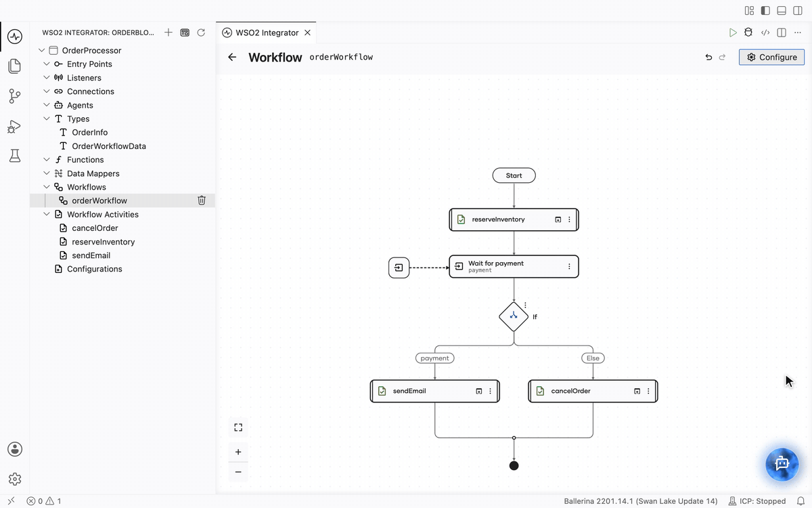
Task: Open reserveInventory node three-dot menu
Action: [569, 219]
